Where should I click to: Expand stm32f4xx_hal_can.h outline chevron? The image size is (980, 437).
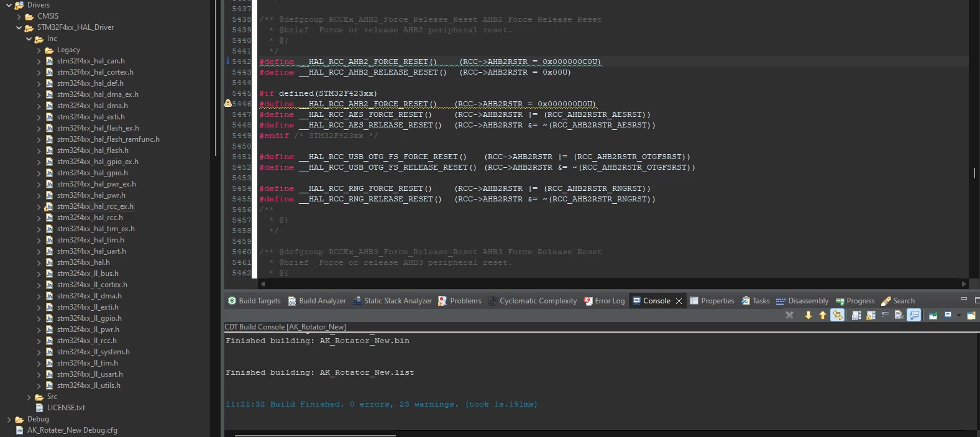[39, 61]
